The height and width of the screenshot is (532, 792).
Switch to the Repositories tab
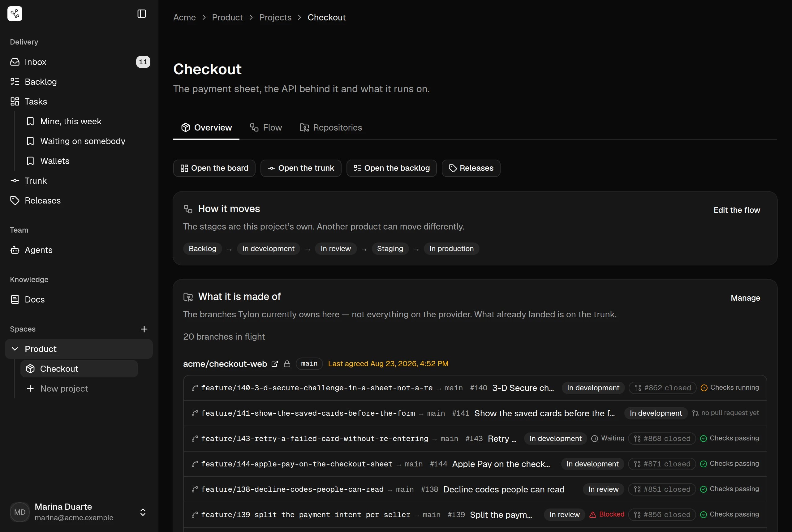(x=331, y=127)
